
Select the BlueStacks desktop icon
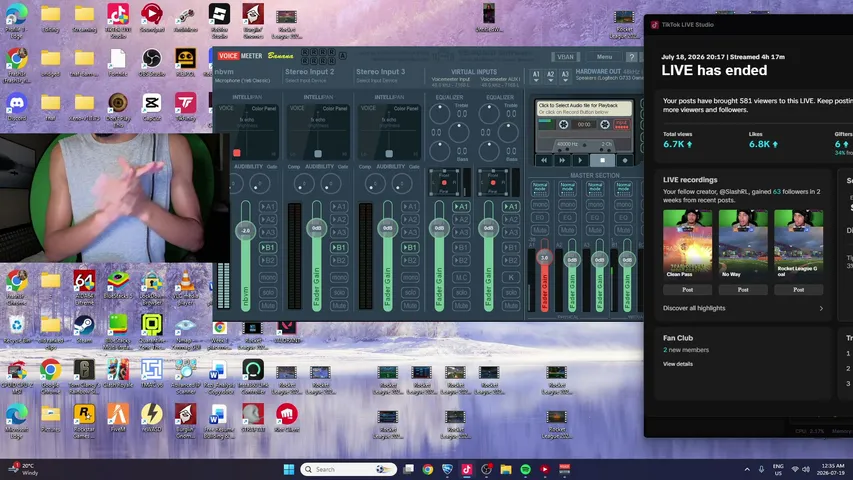(x=118, y=286)
